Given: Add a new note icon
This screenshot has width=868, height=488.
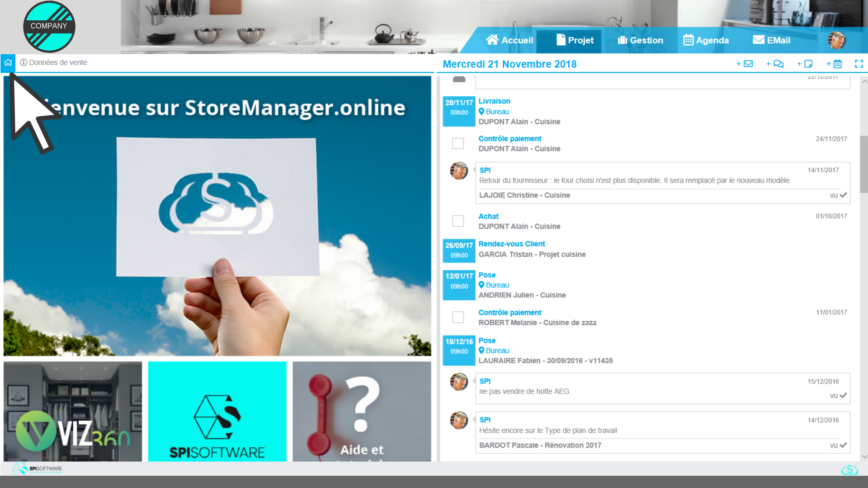Looking at the screenshot, I should (x=805, y=64).
